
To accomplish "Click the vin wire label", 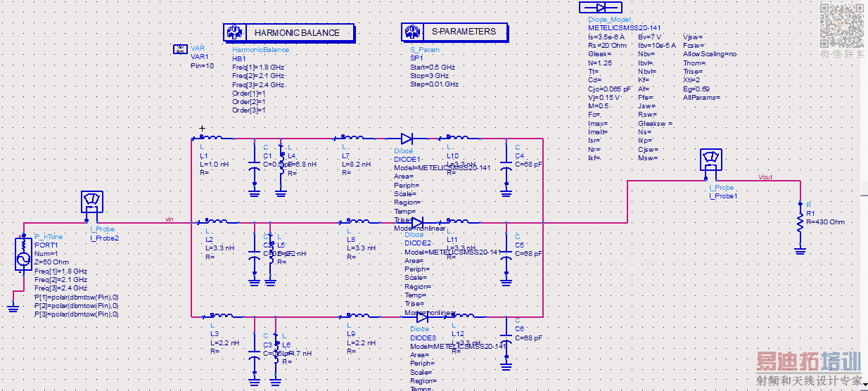I will 169,219.
